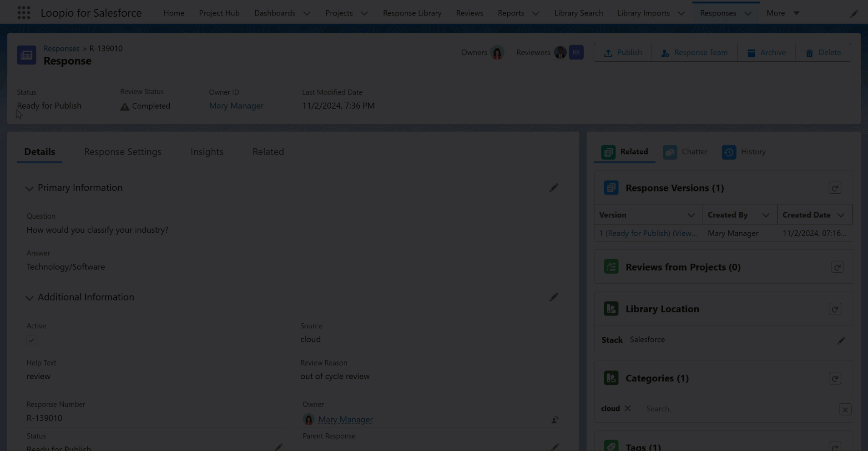Viewport: 868px width, 451px height.
Task: Open the App Launcher grid icon
Action: point(24,13)
